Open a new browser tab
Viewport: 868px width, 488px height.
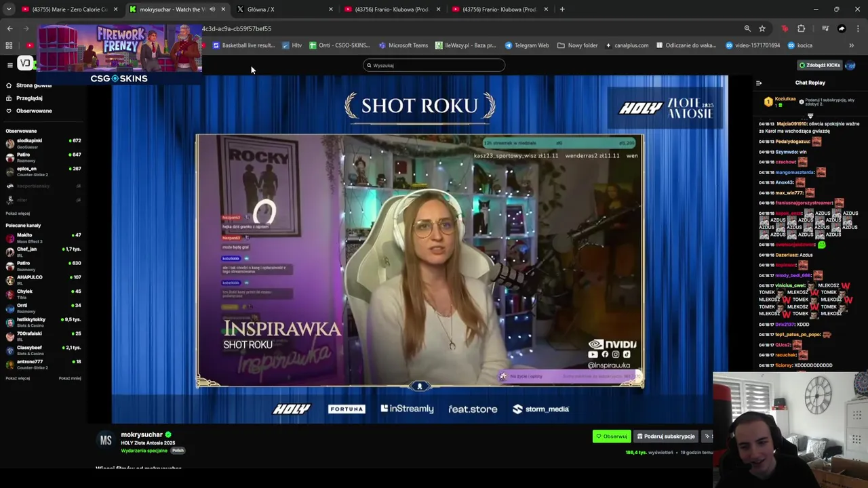561,9
